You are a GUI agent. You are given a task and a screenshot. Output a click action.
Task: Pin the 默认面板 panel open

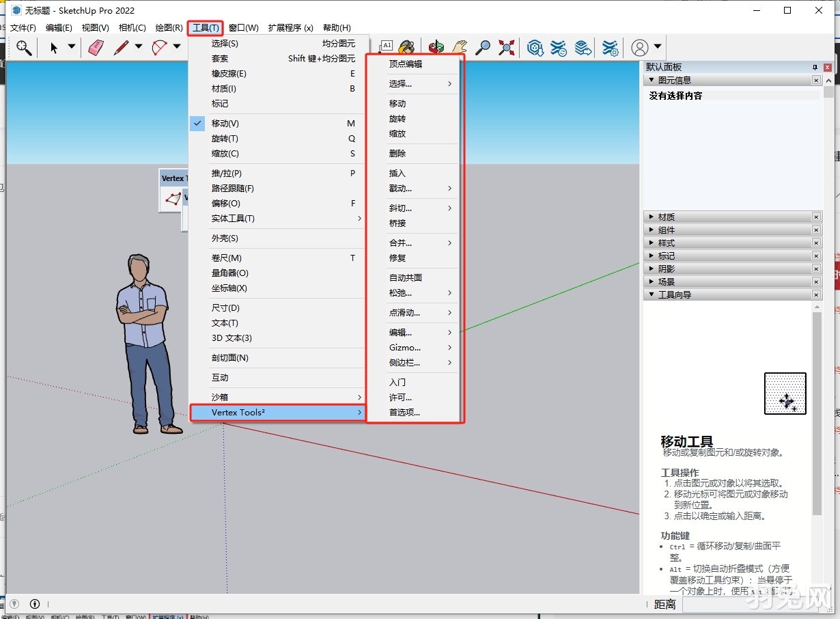pos(815,66)
